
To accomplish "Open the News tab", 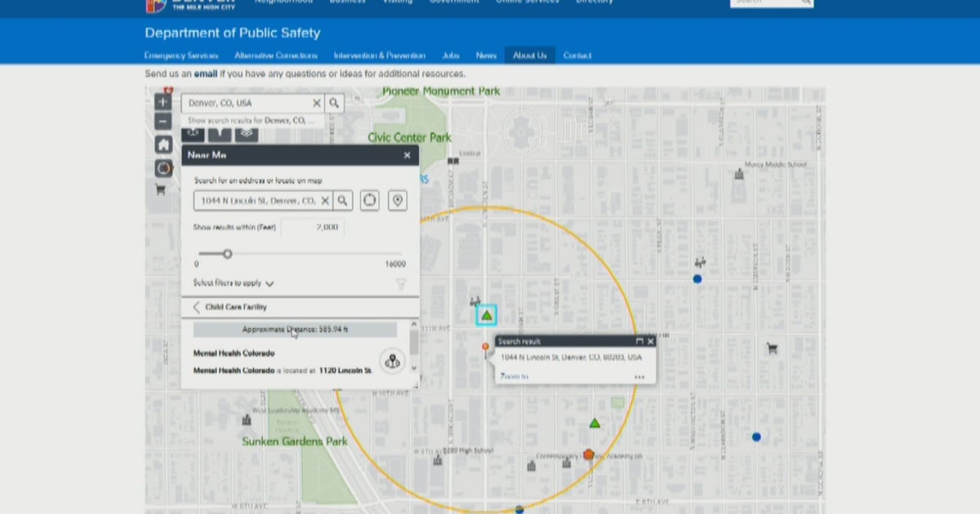I will 486,55.
